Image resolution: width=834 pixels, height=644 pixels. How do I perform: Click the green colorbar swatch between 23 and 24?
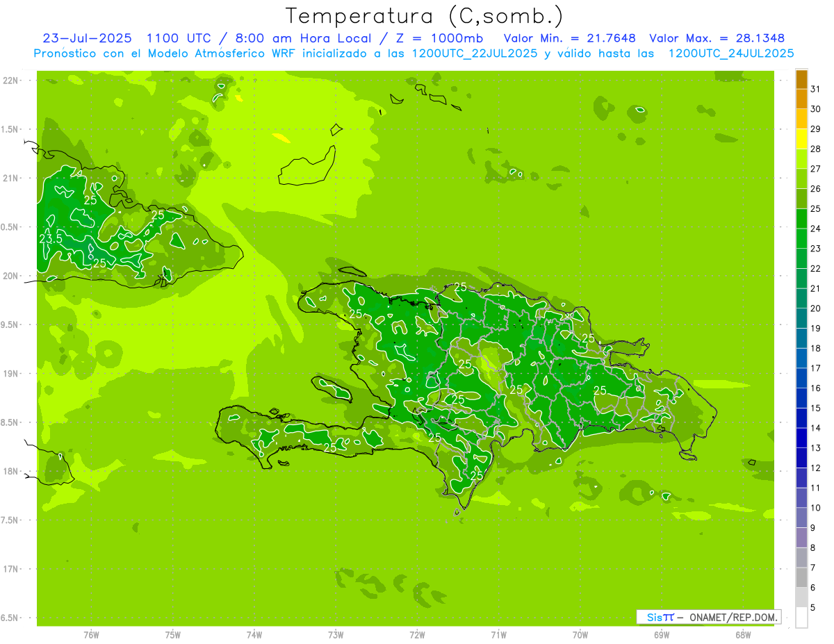[x=801, y=238]
